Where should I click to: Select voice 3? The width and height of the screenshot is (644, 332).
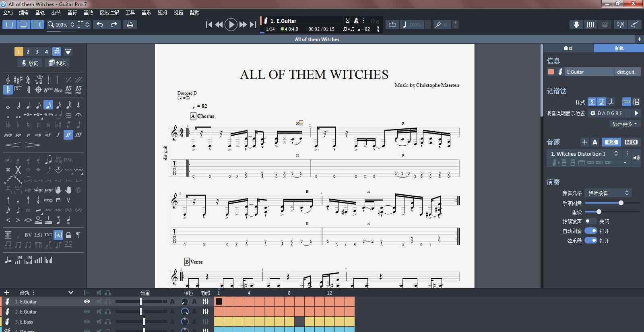point(37,52)
